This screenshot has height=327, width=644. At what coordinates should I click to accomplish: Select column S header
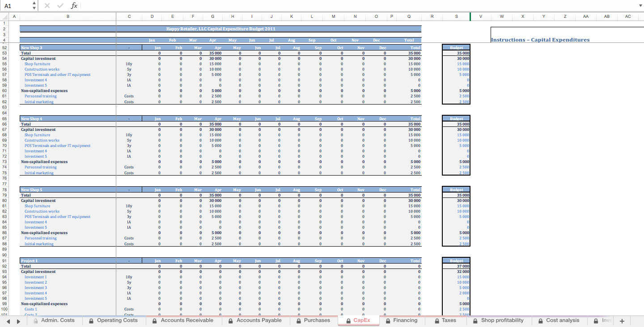pyautogui.click(x=456, y=17)
